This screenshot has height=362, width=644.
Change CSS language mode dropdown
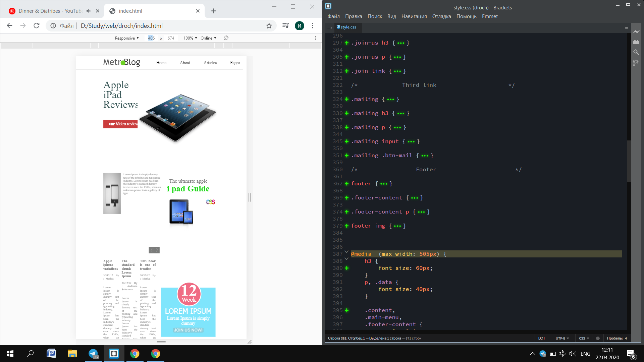tap(584, 339)
